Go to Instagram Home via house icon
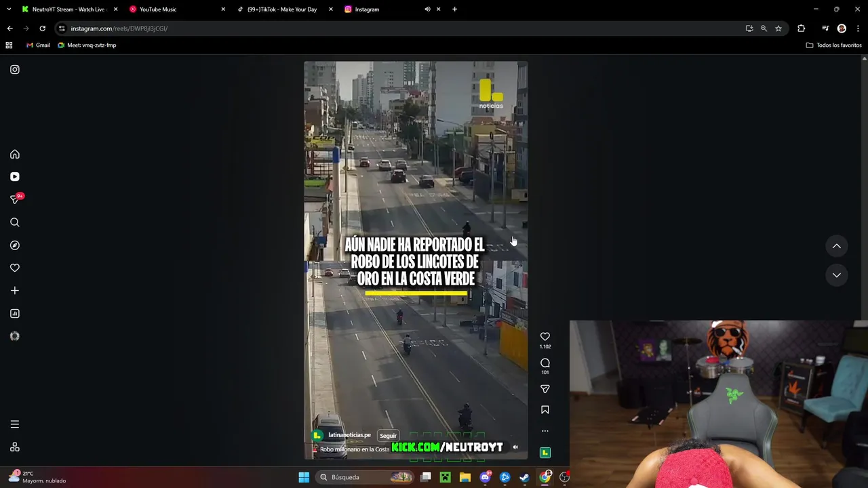 point(15,154)
